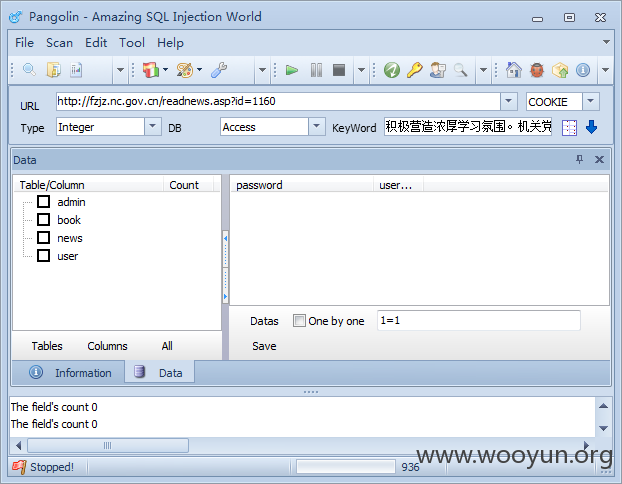This screenshot has height=484, width=622.
Task: Open the URL history dropdown
Action: point(509,102)
